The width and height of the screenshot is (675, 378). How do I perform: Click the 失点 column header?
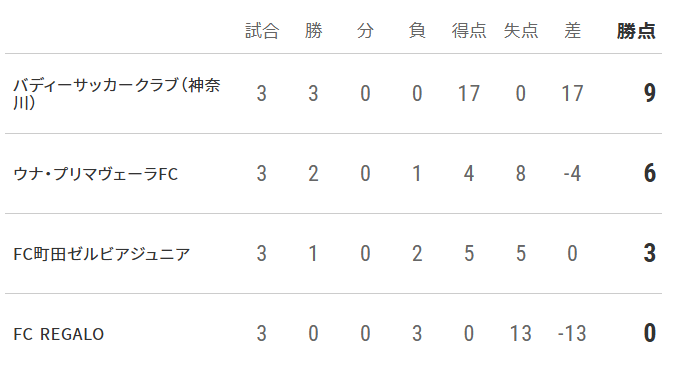tap(521, 31)
